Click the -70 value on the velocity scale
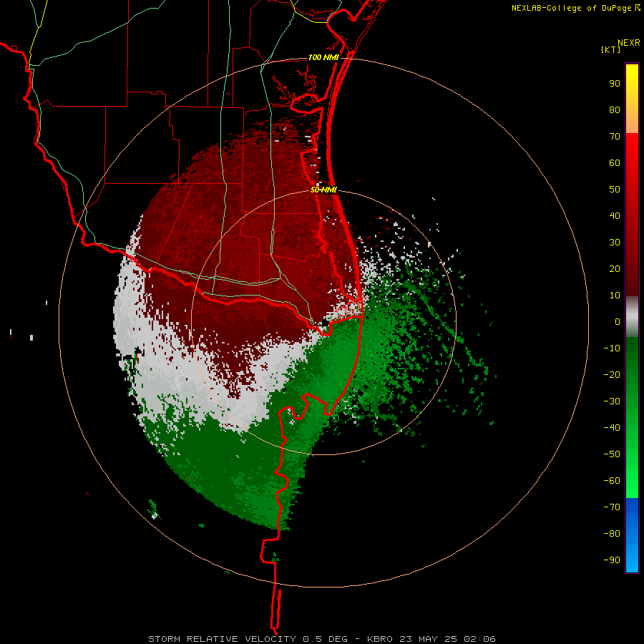 [x=612, y=507]
